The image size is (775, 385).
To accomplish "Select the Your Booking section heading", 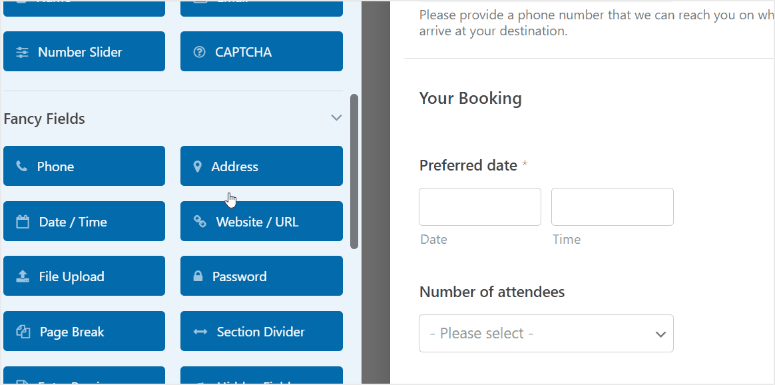I will [470, 98].
